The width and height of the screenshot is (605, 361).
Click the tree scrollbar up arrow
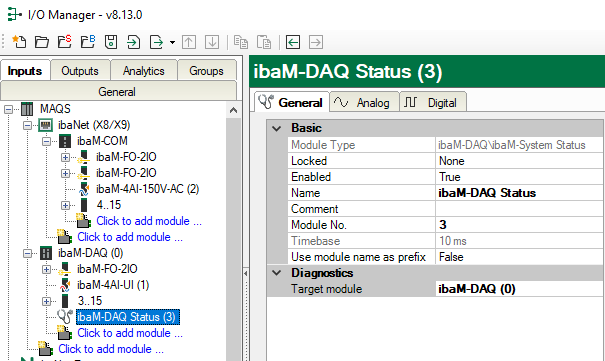(233, 110)
